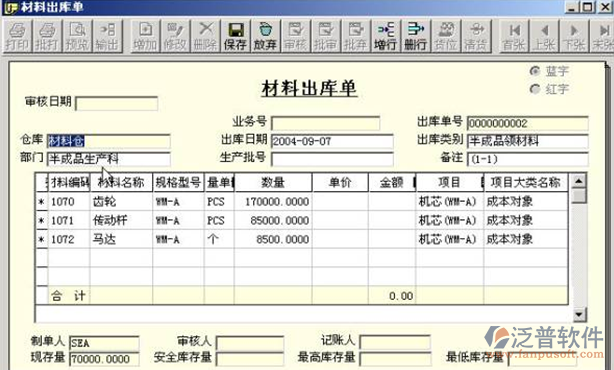Click the 打印 (Print) toolbar icon

tap(17, 36)
